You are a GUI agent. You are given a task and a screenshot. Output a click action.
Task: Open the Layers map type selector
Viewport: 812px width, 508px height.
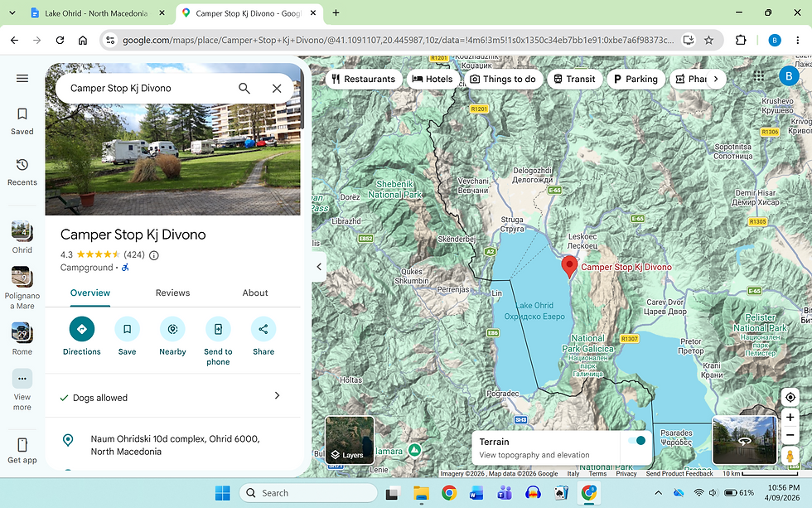point(350,440)
